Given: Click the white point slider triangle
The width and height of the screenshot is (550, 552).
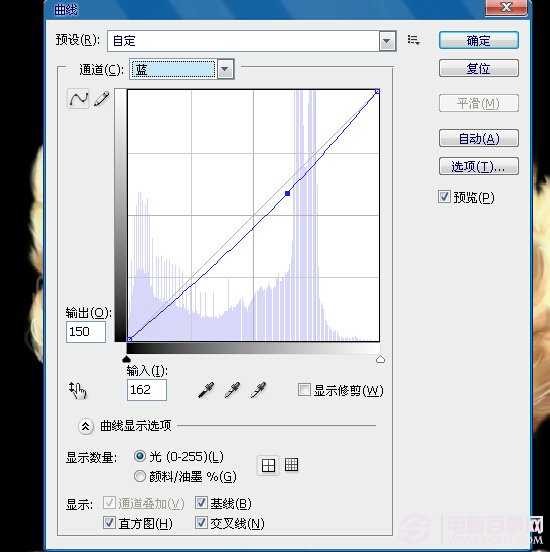Looking at the screenshot, I should click(380, 359).
